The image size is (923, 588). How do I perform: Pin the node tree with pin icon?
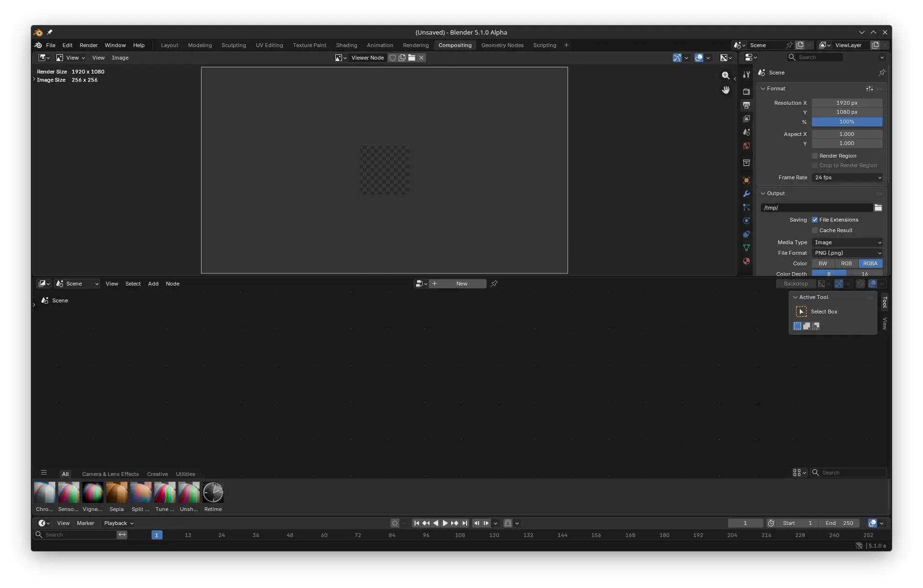[x=494, y=284]
